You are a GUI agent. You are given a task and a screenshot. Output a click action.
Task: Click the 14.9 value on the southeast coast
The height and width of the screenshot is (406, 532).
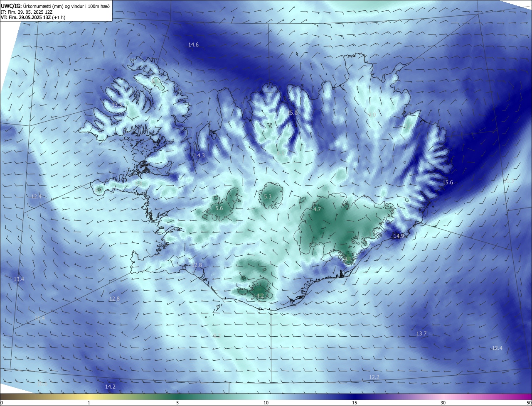399,236
